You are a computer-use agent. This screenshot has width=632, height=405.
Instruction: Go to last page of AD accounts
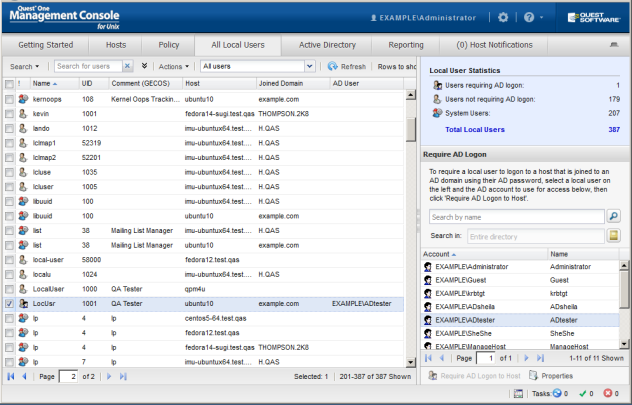pyautogui.click(x=540, y=358)
